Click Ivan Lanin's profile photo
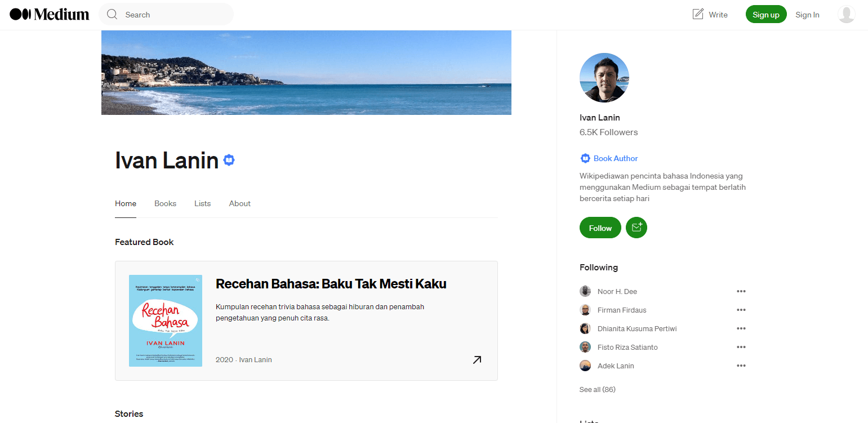This screenshot has width=868, height=423. [x=604, y=78]
